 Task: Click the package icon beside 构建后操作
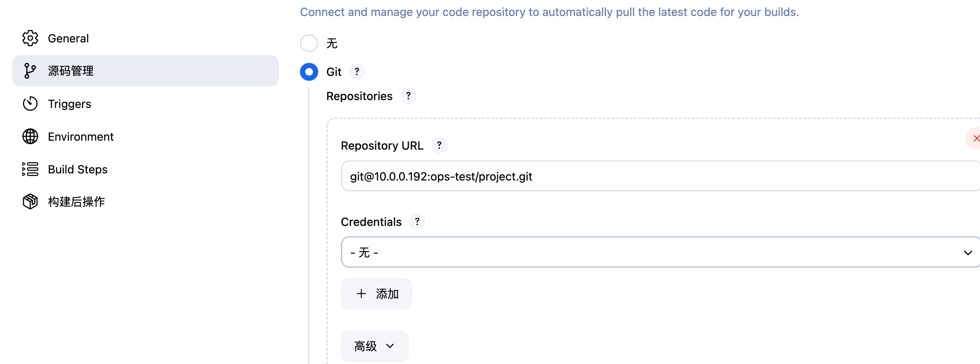click(x=30, y=202)
